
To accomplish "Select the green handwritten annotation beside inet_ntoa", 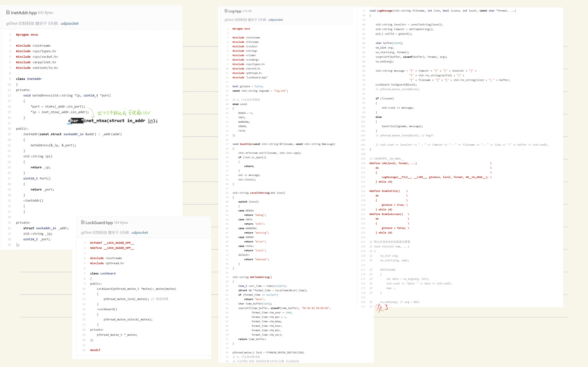I will 123,113.
